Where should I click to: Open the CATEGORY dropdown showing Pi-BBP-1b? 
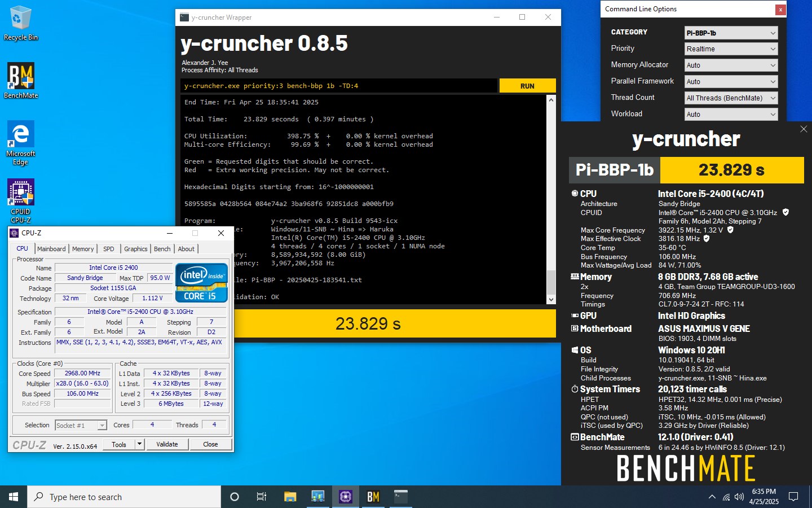click(x=731, y=33)
